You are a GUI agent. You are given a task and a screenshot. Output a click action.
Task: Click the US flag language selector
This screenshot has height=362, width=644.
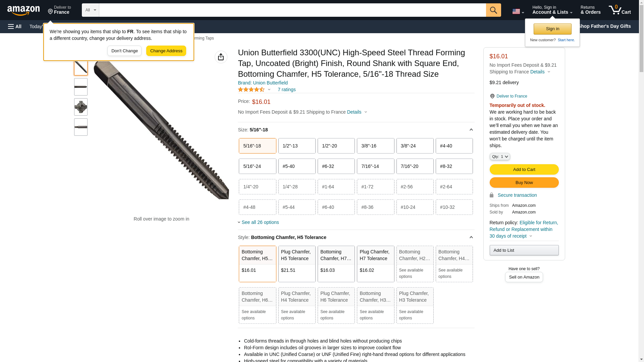518,11
